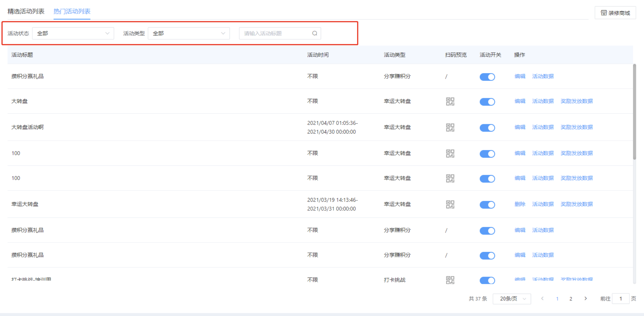
Task: Turn off switch for 幸运大转盘 titled activity
Action: 487,204
